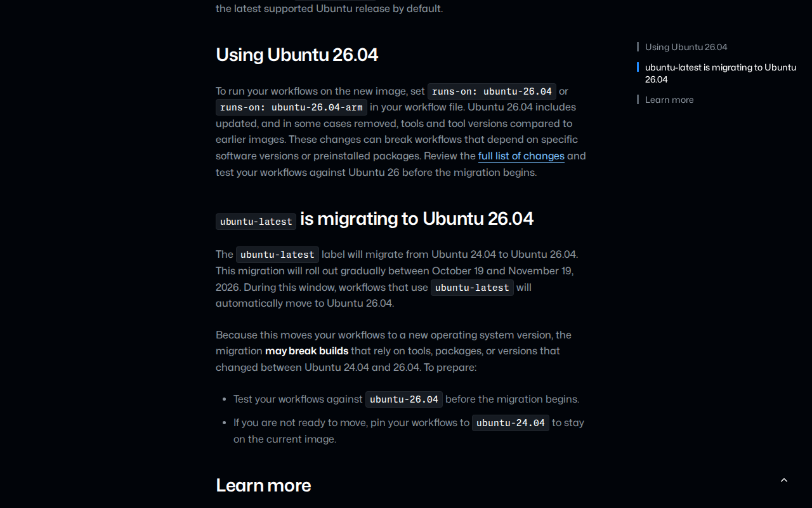This screenshot has width=812, height=508.
Task: Jump to 'Using Ubuntu 26.04' in sidebar
Action: [686, 47]
